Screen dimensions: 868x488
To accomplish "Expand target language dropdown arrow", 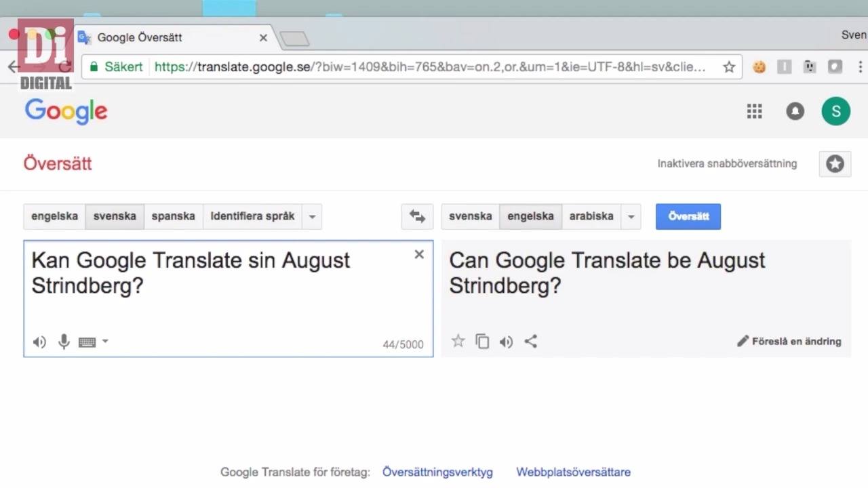I will (x=631, y=217).
